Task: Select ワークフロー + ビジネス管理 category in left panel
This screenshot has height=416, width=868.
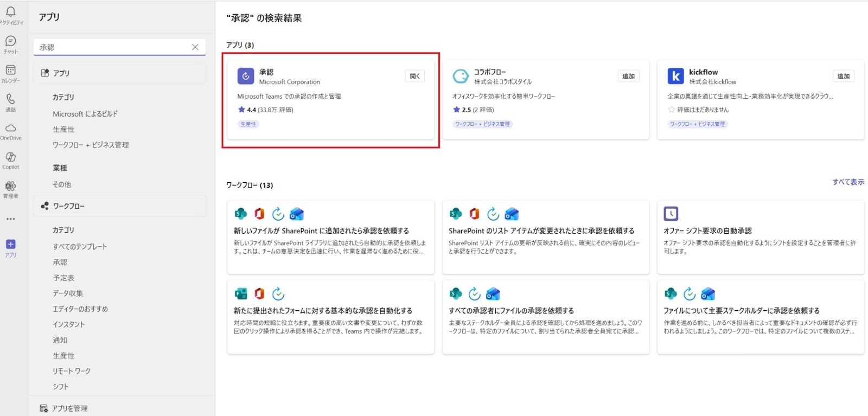Action: [91, 145]
